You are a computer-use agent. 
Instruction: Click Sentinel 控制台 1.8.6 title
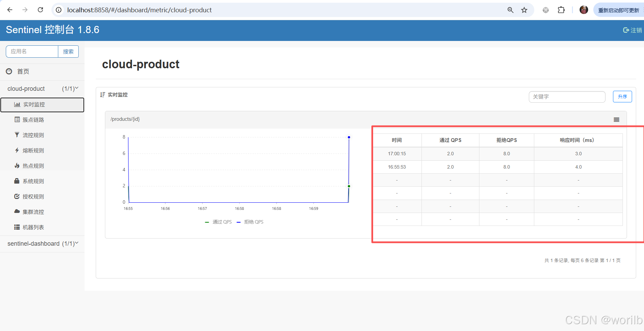coord(52,30)
